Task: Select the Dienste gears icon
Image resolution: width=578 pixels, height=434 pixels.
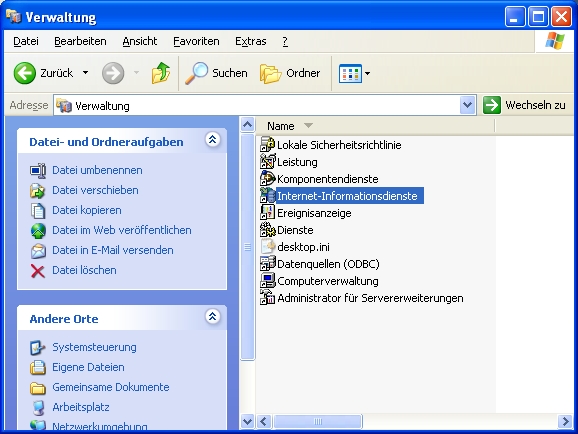Action: [x=268, y=230]
